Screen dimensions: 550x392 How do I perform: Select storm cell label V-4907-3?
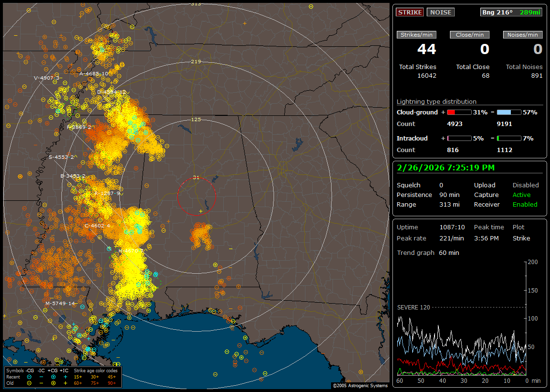(47, 78)
